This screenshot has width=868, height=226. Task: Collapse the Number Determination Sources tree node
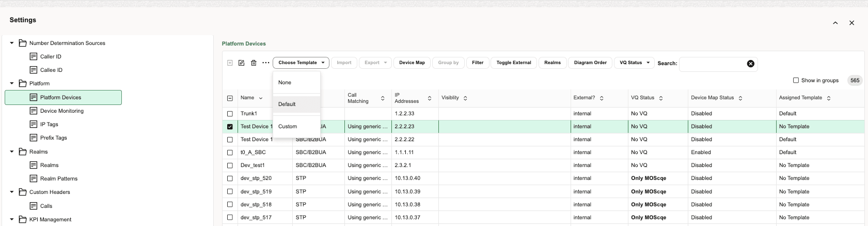[x=12, y=43]
